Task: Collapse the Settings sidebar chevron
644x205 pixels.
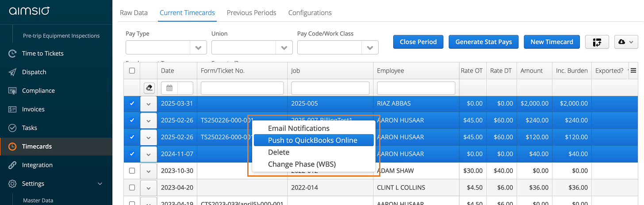Action: (x=100, y=184)
